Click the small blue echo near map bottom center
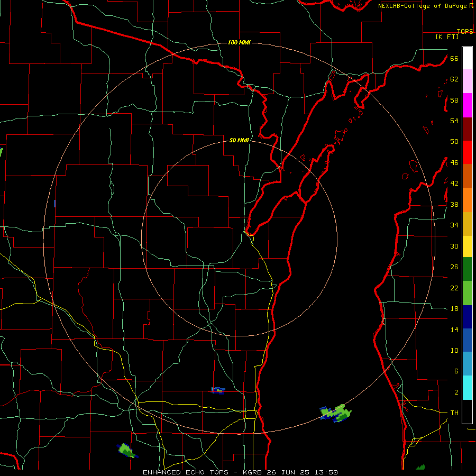Viewport: 476px width, 476px height. tap(218, 390)
